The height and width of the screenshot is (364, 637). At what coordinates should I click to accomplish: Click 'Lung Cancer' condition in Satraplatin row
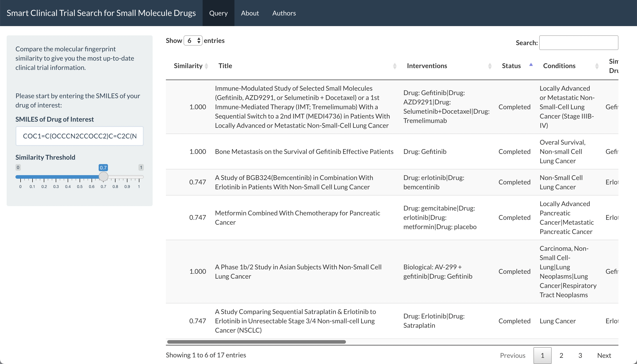(558, 321)
